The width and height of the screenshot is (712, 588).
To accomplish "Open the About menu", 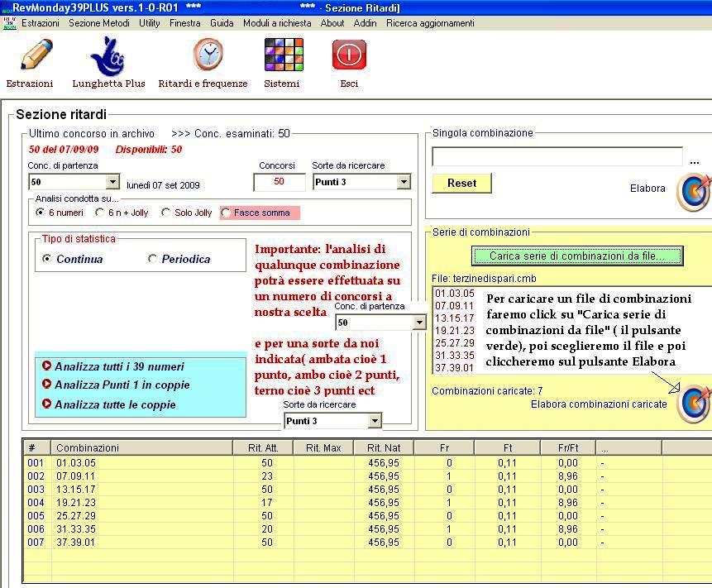I will (x=332, y=23).
